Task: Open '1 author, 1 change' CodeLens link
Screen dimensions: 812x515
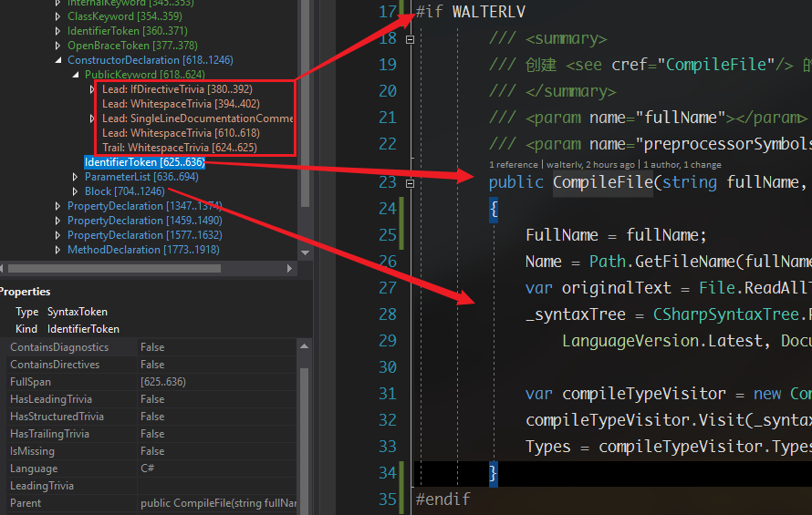Action: click(x=682, y=165)
